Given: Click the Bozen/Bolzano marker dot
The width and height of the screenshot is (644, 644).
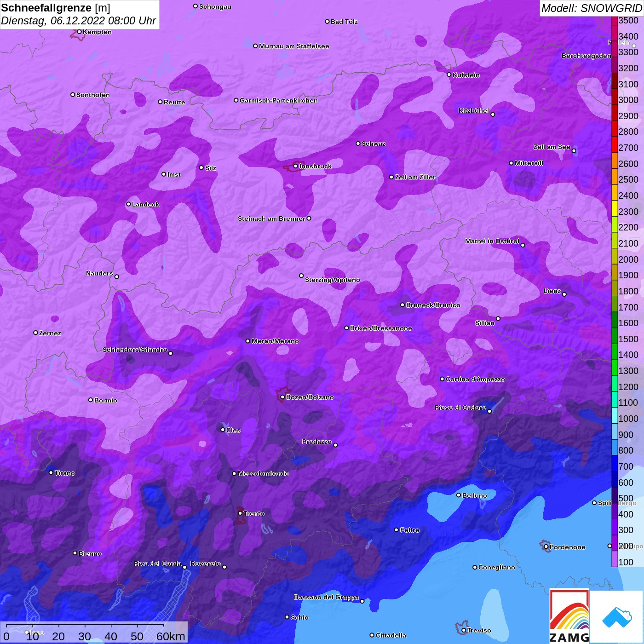Looking at the screenshot, I should 282,397.
